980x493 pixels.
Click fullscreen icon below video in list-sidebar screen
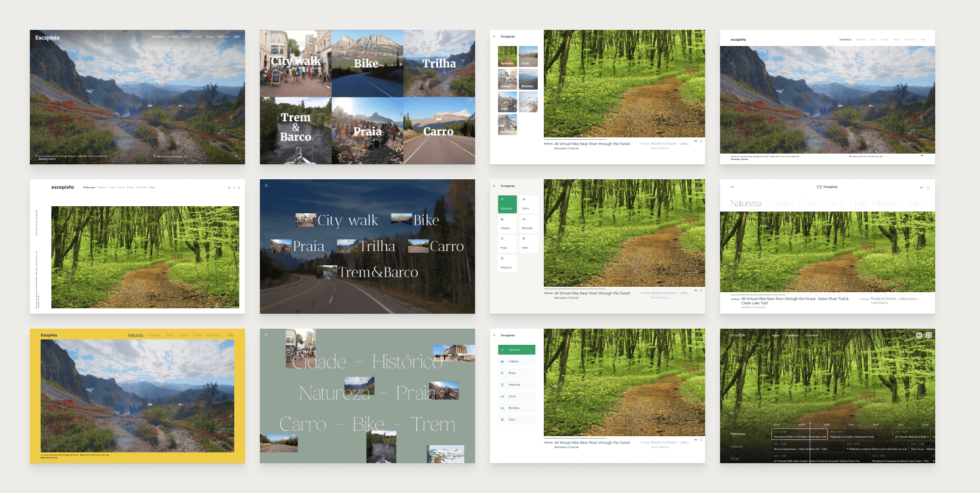[x=701, y=440]
